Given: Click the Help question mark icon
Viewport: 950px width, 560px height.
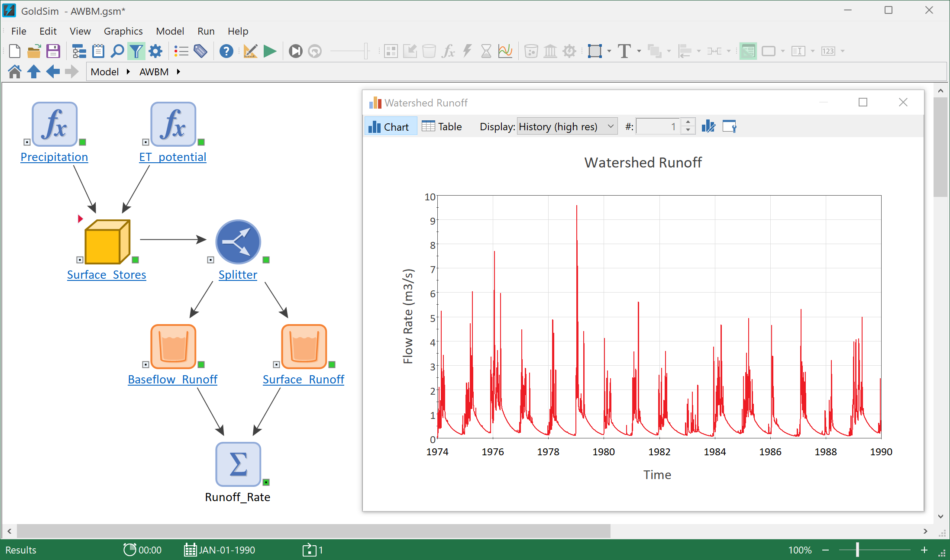Looking at the screenshot, I should (226, 51).
